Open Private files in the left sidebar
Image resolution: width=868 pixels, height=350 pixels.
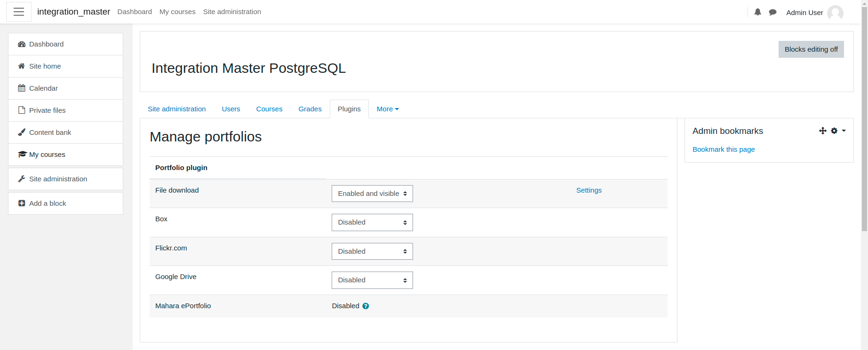[65, 110]
